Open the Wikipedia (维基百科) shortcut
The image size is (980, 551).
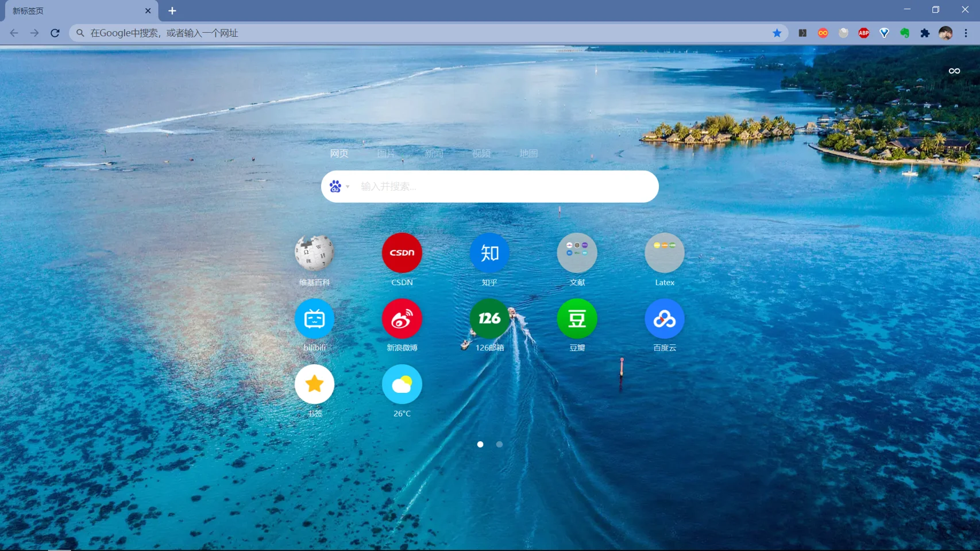[314, 252]
